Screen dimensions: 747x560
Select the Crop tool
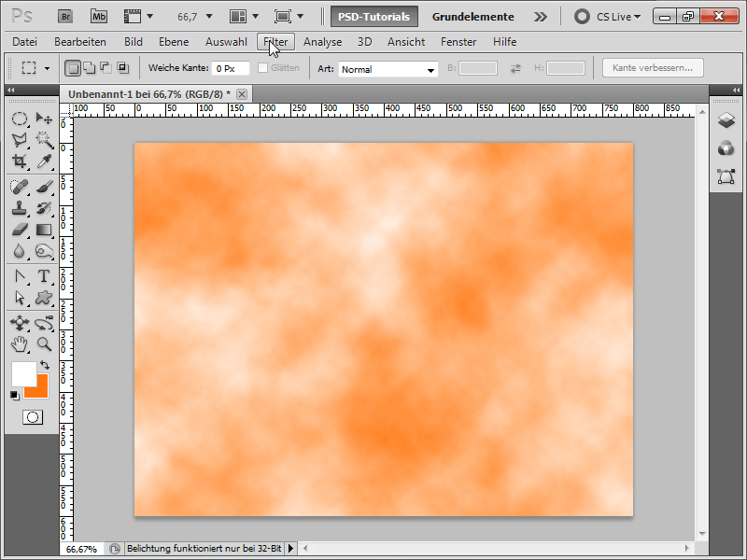(20, 161)
